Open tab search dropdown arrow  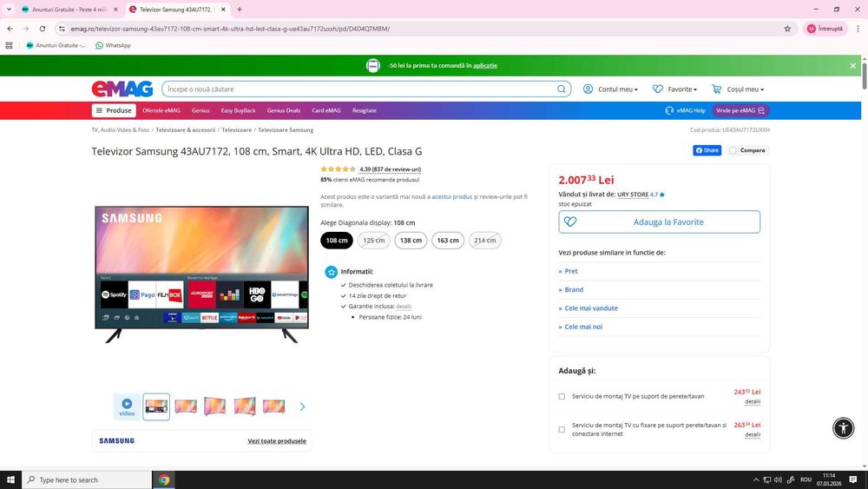9,10
